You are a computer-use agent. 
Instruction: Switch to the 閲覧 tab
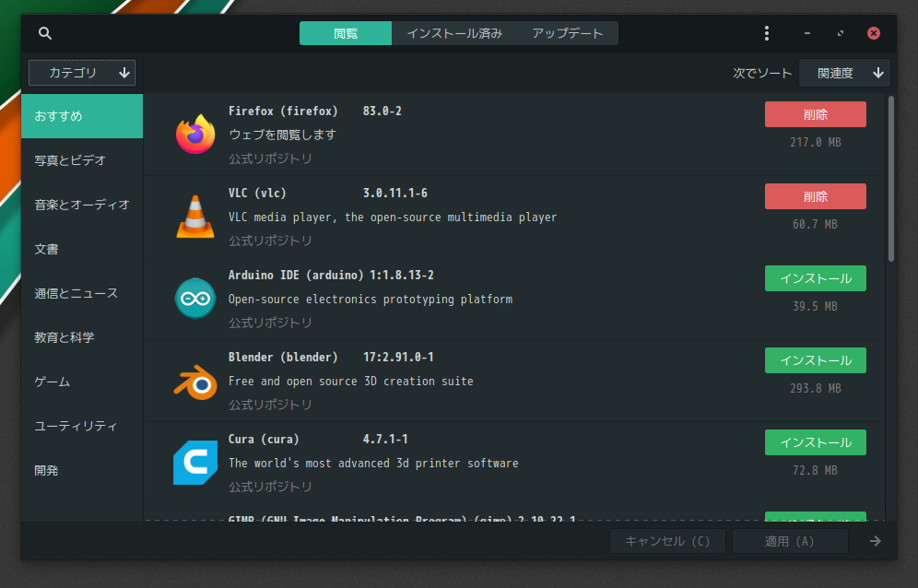[x=346, y=33]
